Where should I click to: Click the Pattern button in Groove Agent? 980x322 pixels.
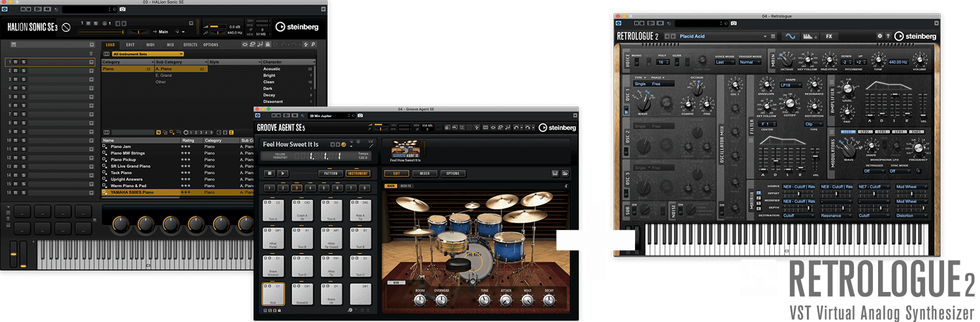(x=331, y=173)
